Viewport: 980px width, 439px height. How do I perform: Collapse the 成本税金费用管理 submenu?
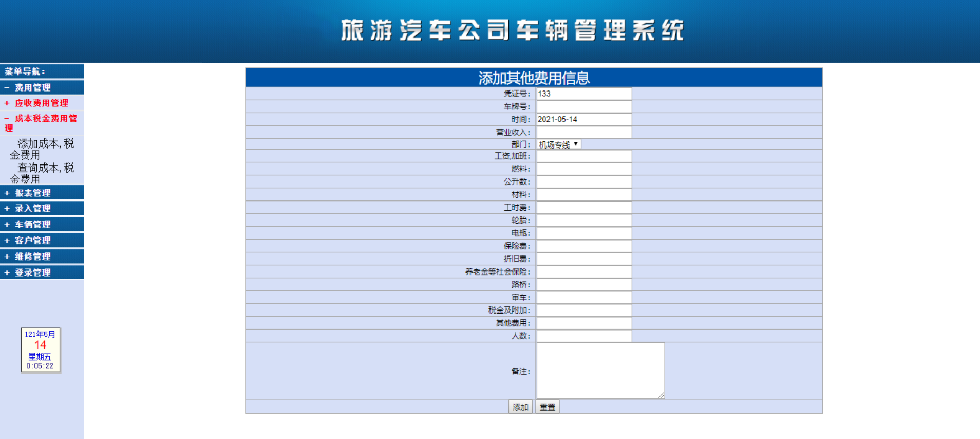pos(42,123)
